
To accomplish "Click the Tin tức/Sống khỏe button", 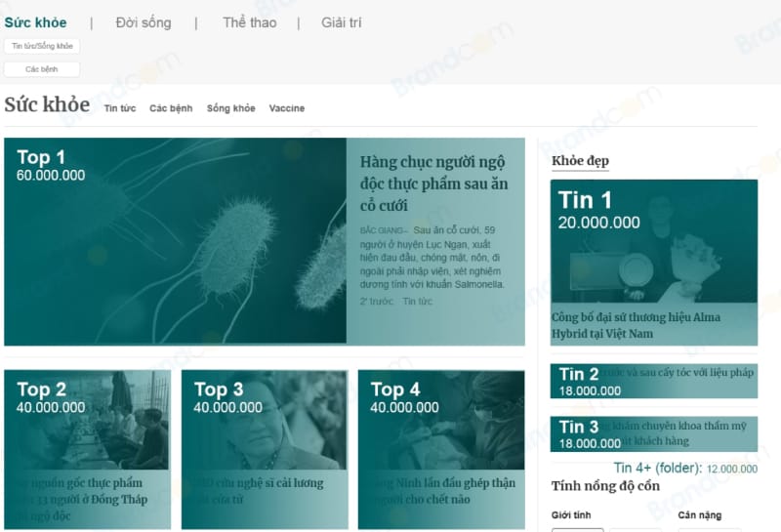I will pos(42,46).
